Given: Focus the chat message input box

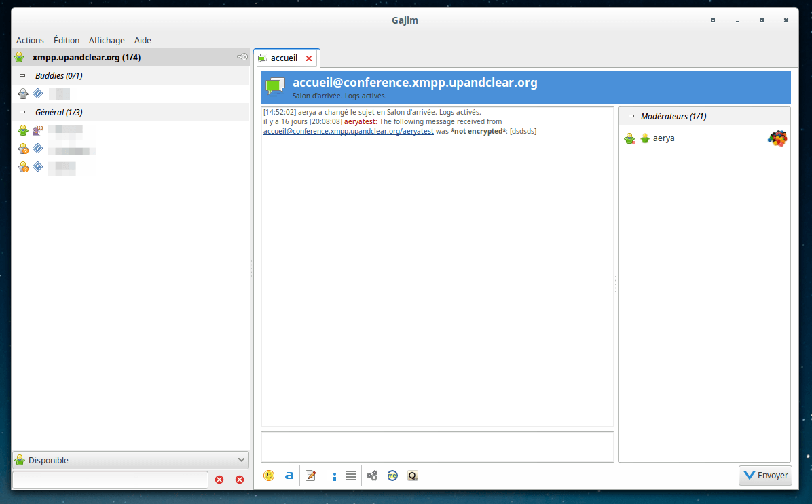Looking at the screenshot, I should click(437, 446).
